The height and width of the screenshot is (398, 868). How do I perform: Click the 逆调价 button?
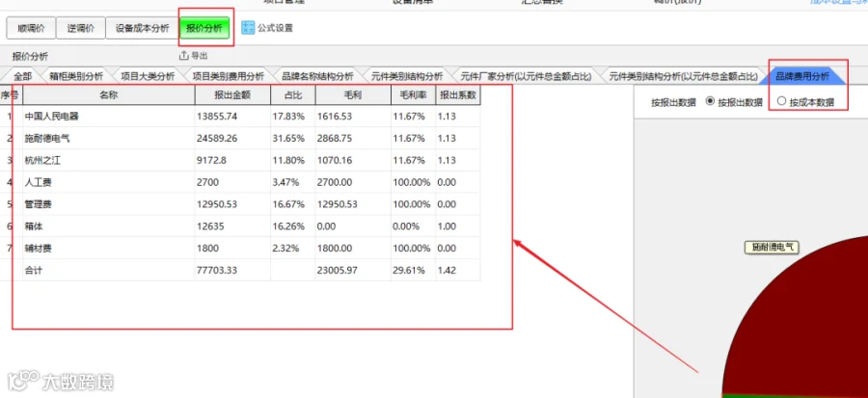pyautogui.click(x=80, y=28)
